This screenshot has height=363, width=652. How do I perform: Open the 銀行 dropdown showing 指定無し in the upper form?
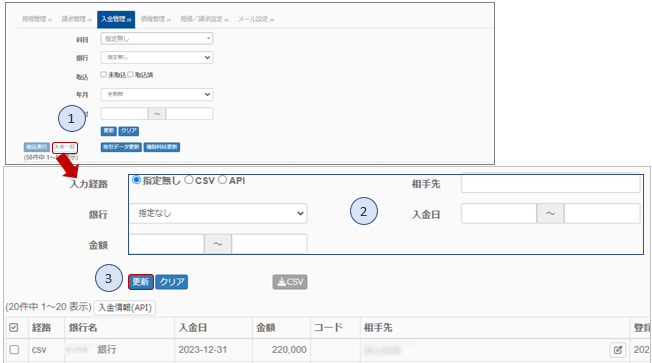coord(157,57)
